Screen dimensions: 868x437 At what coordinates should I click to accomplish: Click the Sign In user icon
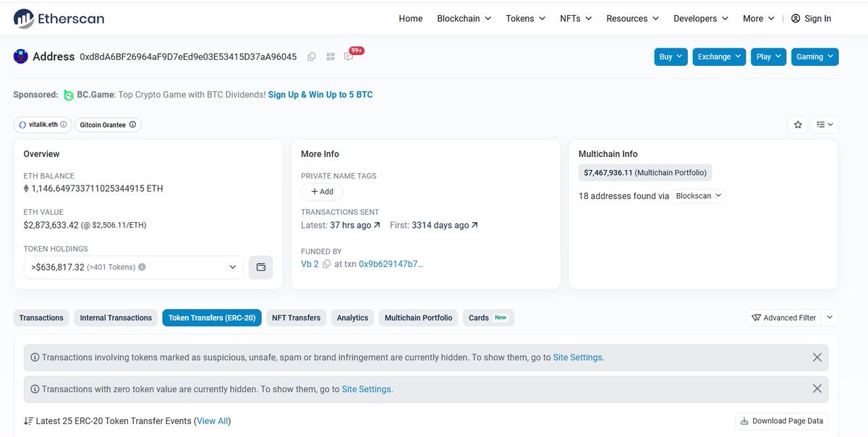tap(796, 18)
